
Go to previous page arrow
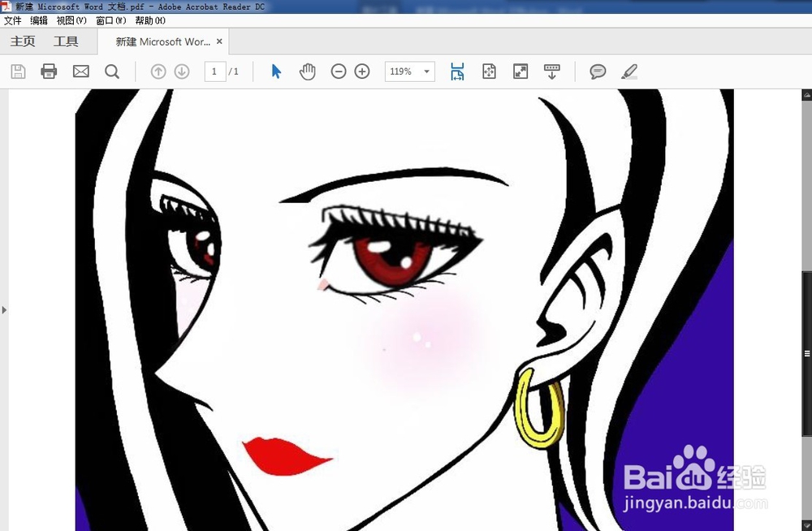coord(158,71)
